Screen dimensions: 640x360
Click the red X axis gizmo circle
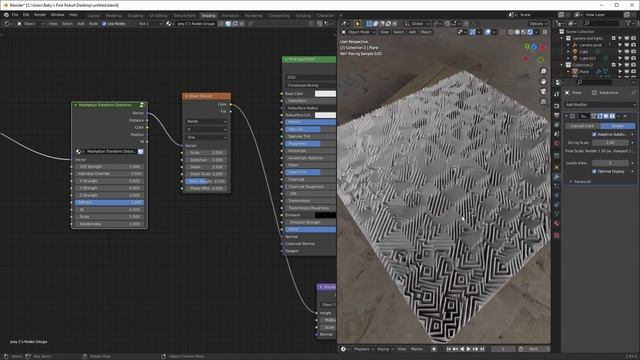coord(542,48)
